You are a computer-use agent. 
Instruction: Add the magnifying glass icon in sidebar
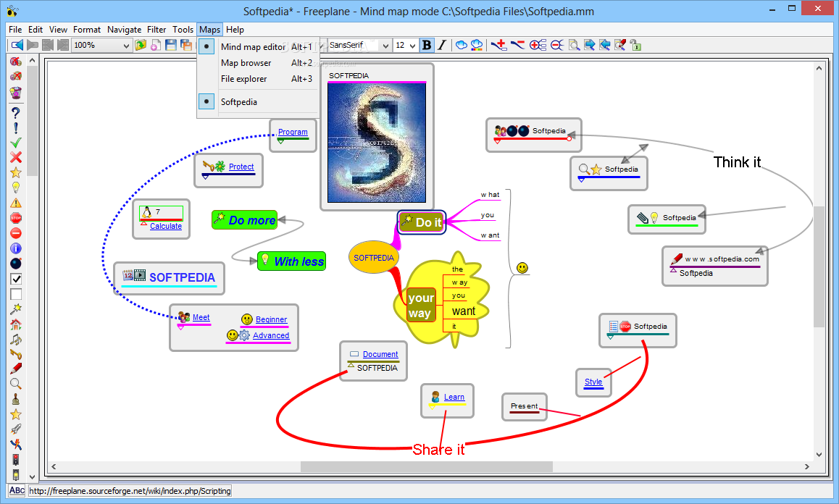(15, 384)
